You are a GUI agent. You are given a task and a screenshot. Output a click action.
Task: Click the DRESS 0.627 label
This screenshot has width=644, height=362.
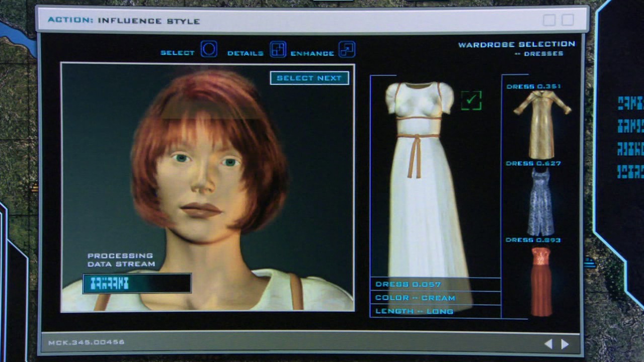point(533,163)
